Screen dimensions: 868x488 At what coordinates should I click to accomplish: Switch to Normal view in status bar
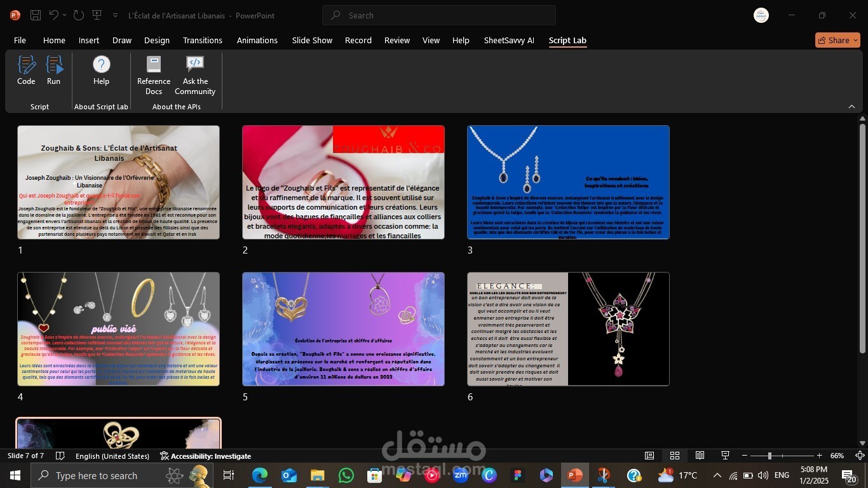pos(649,456)
